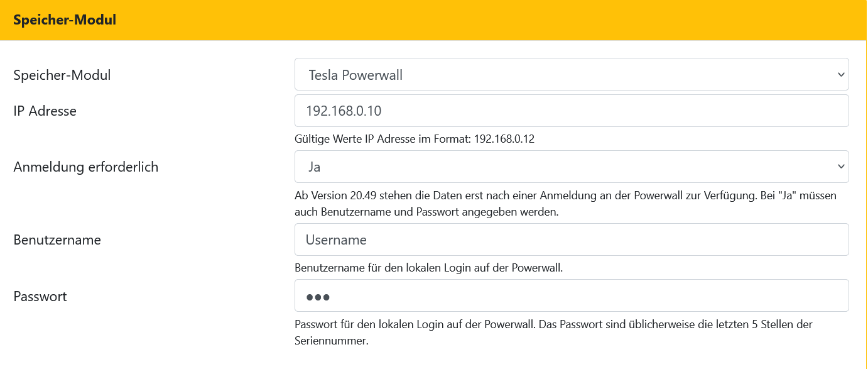Click the chevron arrow of the Speicher-Modul select
The width and height of the screenshot is (868, 369).
point(841,75)
